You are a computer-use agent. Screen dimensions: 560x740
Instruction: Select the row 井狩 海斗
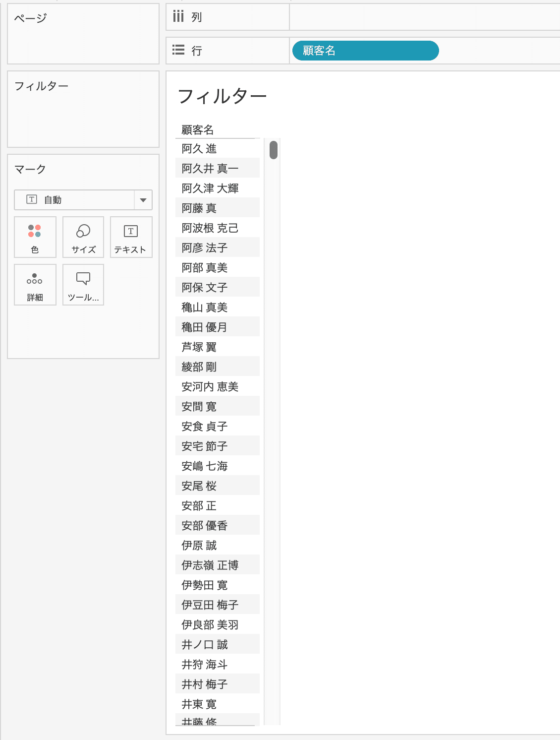218,664
